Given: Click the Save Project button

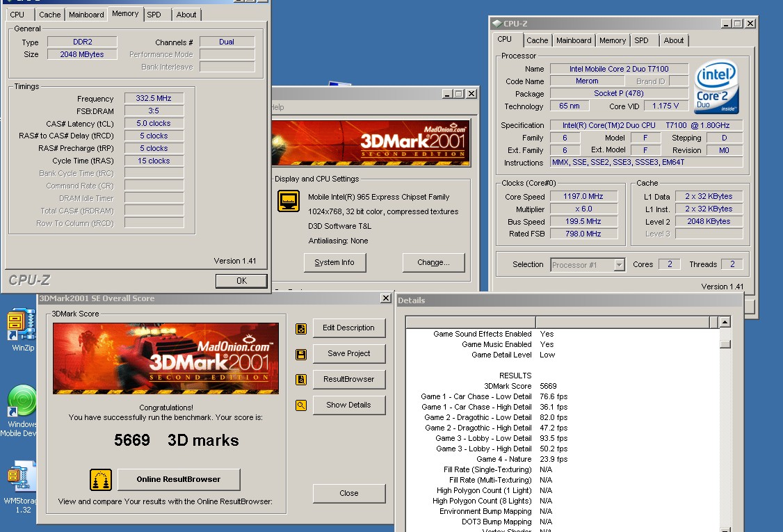Looking at the screenshot, I should click(x=348, y=353).
